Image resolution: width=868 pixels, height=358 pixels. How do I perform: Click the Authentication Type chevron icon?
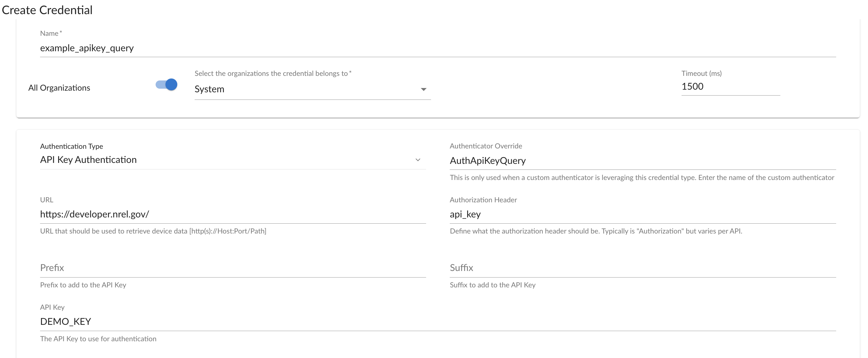pyautogui.click(x=418, y=160)
